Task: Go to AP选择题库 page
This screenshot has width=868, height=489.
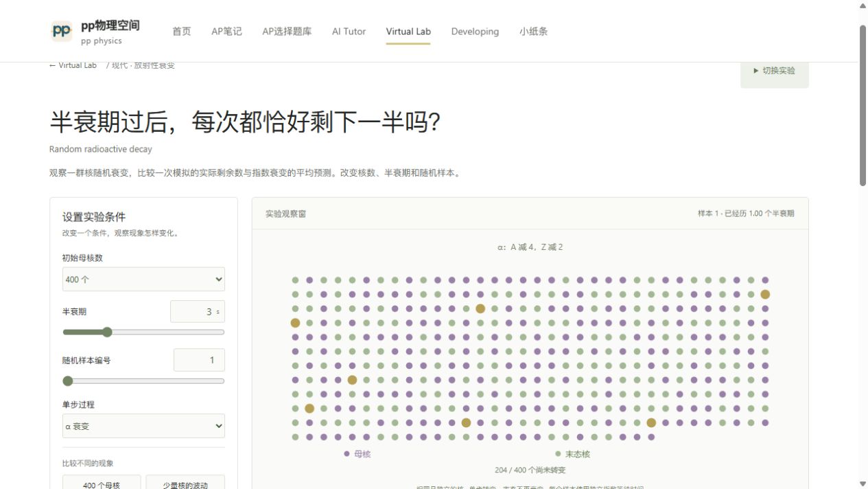Action: tap(287, 32)
